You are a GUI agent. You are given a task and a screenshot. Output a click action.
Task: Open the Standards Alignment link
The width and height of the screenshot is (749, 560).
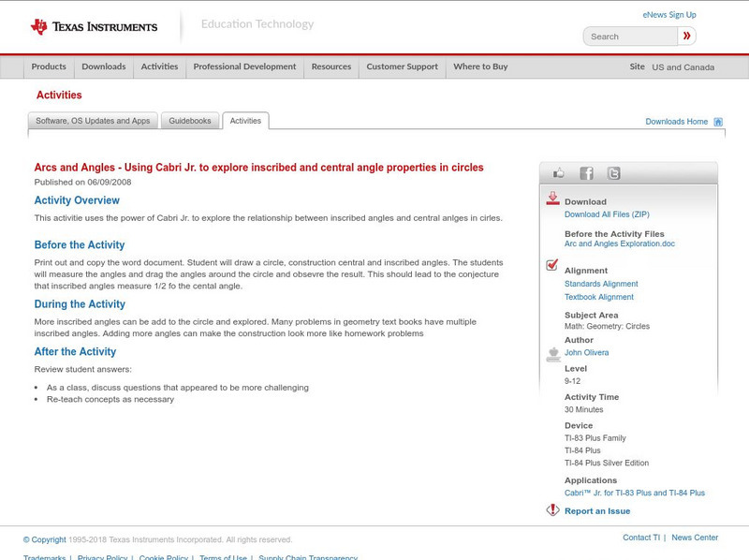tap(601, 284)
